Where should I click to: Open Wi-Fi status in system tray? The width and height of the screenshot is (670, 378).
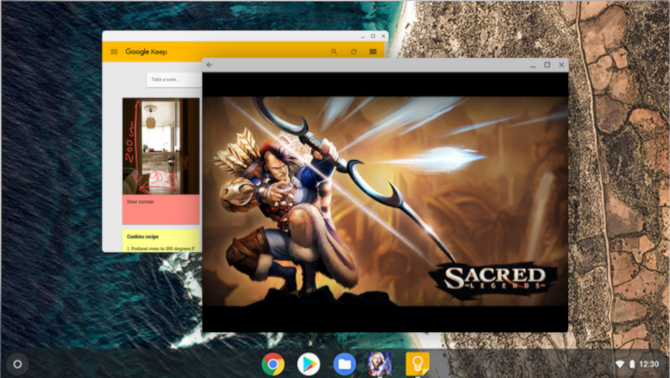[620, 364]
